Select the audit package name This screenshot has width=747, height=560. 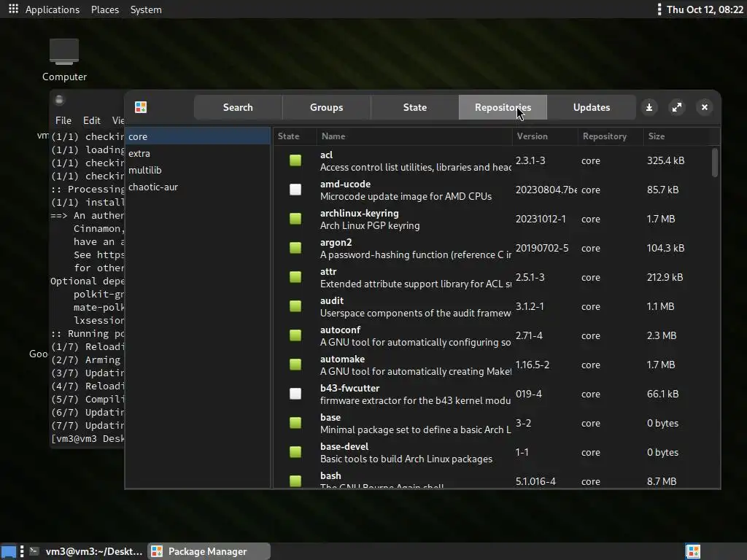tap(332, 300)
